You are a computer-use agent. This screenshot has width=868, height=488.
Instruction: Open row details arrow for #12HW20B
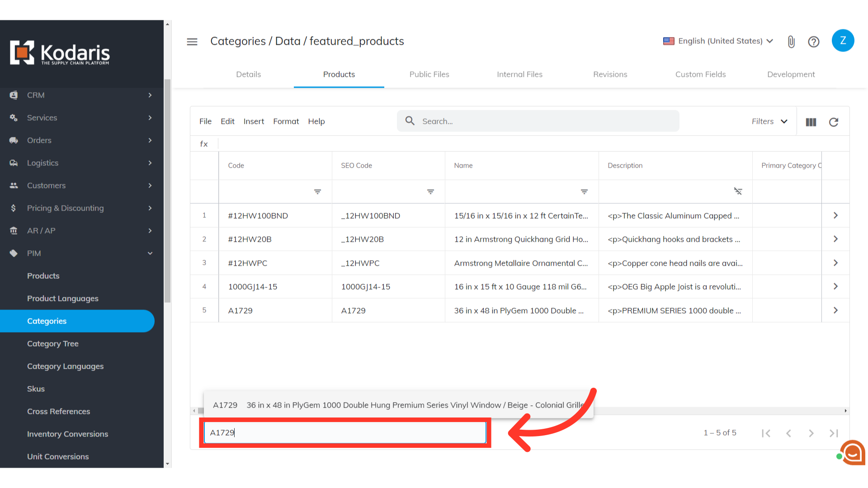(835, 239)
